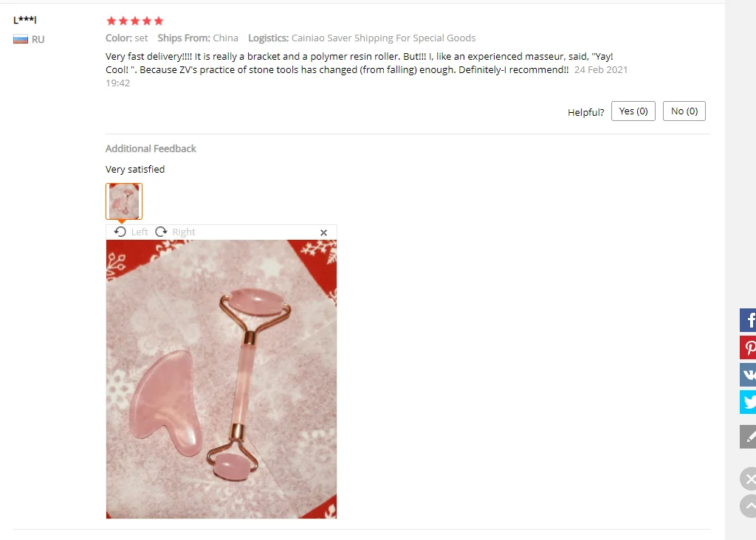This screenshot has width=756, height=540.
Task: Click the enlarged rose quartz roller image
Action: coord(221,379)
